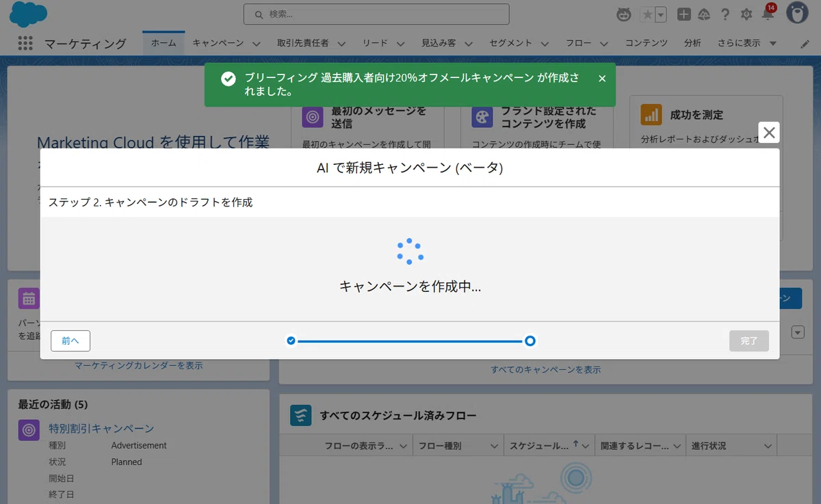Screen dimensions: 821x504
Task: Open the フロー tab
Action: point(579,42)
